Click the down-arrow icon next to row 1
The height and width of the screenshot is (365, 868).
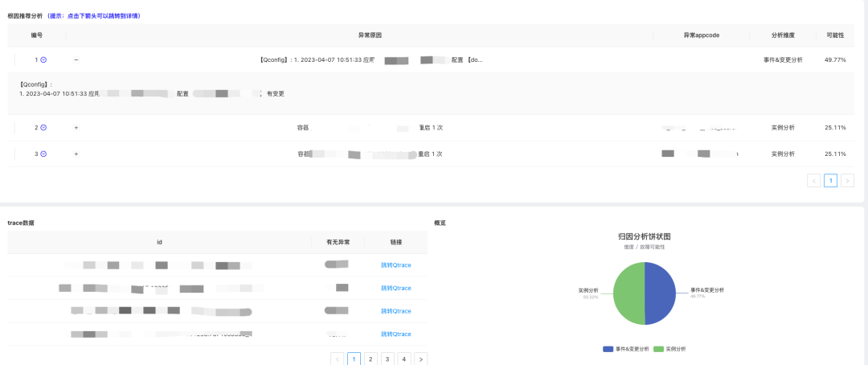point(43,59)
